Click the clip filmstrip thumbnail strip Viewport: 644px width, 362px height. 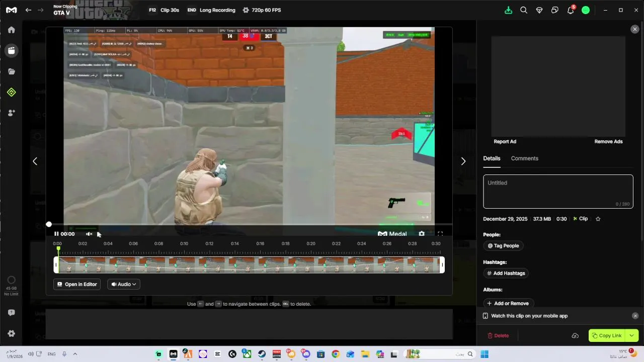pyautogui.click(x=249, y=265)
